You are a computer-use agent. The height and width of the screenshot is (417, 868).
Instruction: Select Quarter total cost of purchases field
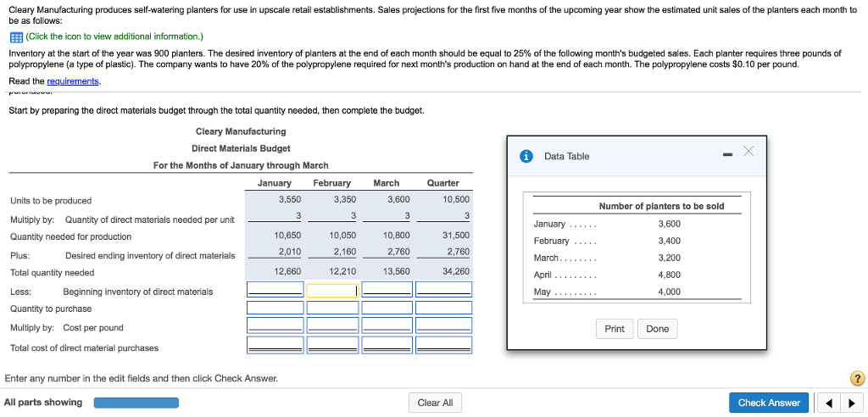(443, 345)
